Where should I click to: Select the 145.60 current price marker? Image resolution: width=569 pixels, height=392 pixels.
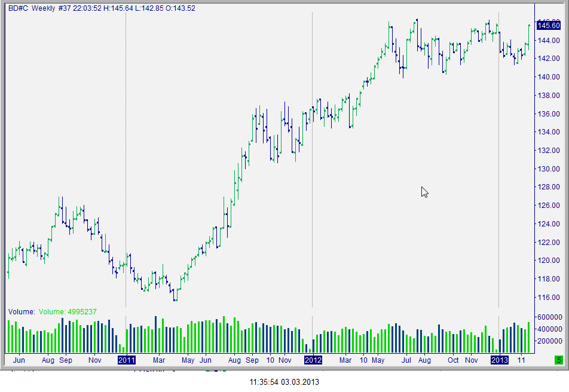coord(548,26)
